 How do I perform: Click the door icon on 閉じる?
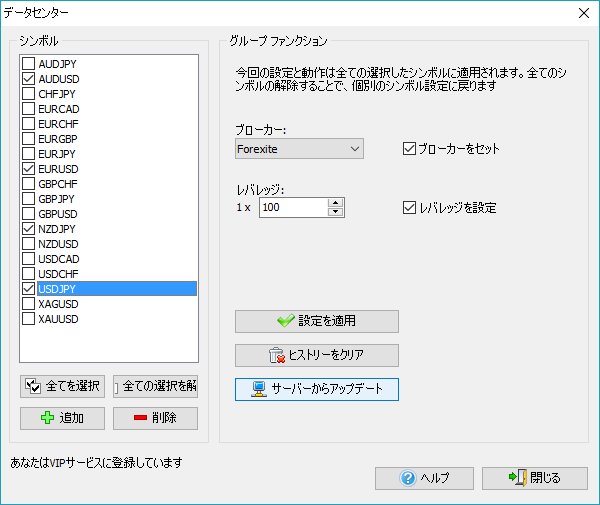517,477
